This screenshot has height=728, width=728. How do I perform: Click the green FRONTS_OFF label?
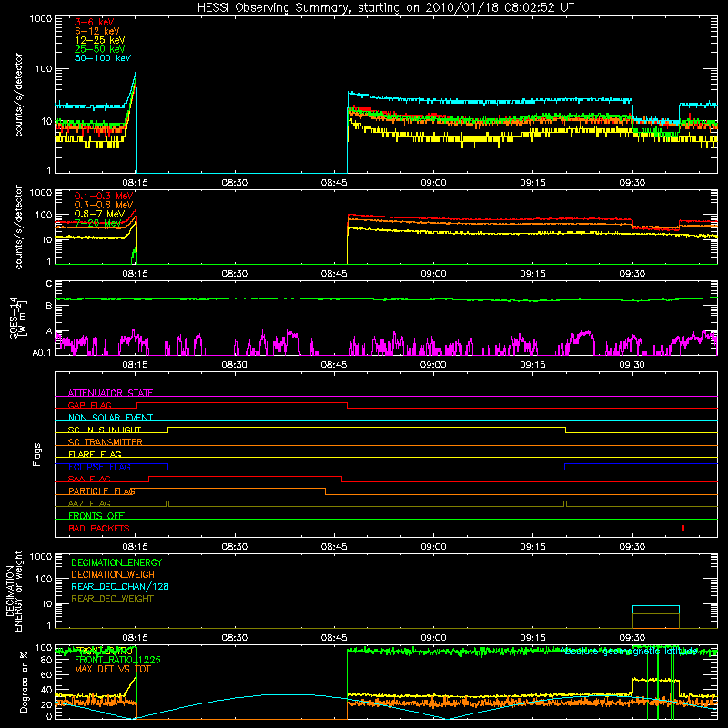pyautogui.click(x=96, y=516)
